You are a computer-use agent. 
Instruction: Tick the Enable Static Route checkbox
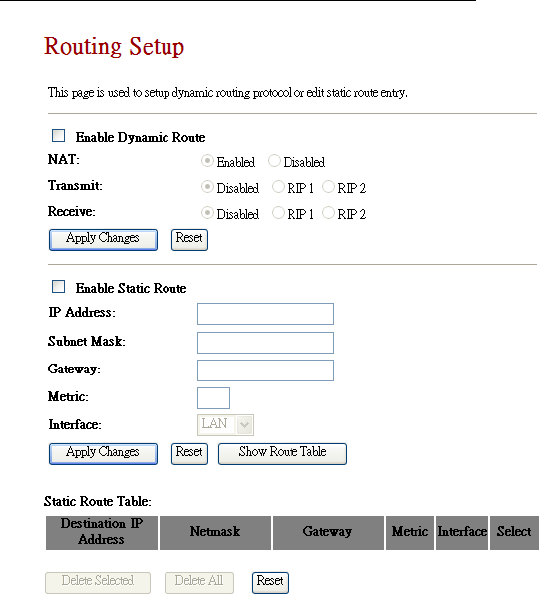[58, 287]
